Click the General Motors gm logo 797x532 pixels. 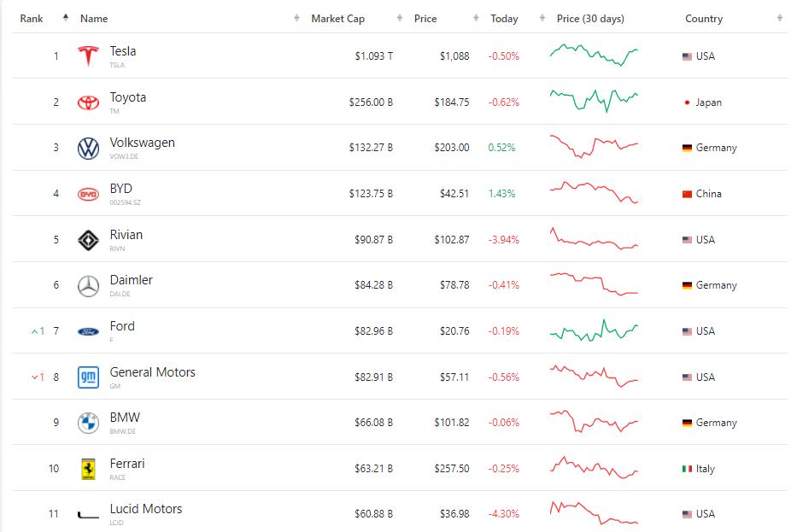tap(88, 377)
